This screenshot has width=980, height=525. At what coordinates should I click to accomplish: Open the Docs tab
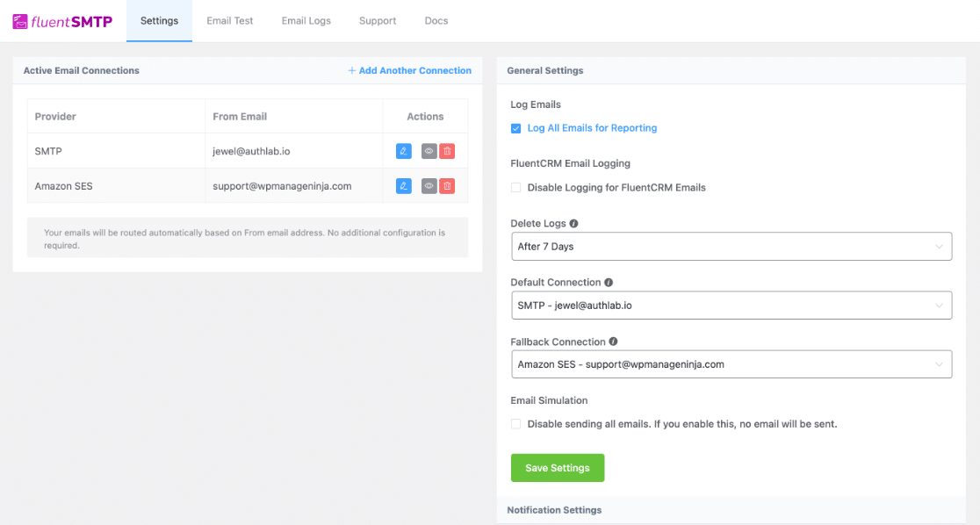436,20
